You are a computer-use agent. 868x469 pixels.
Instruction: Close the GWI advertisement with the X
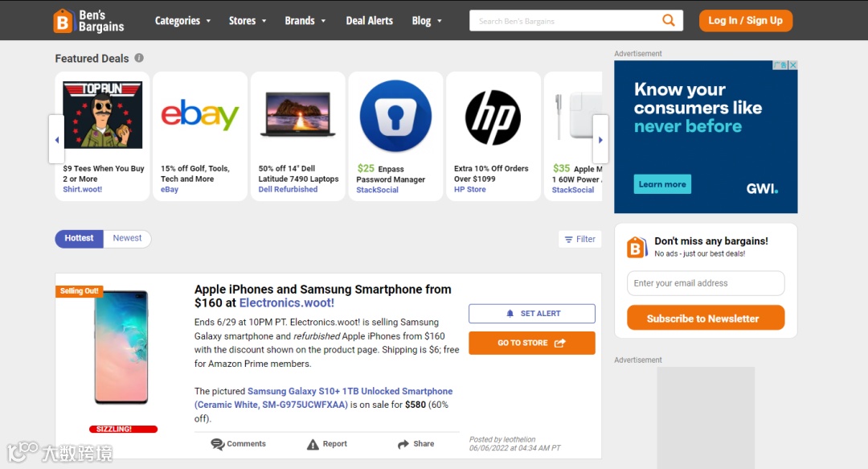click(792, 65)
